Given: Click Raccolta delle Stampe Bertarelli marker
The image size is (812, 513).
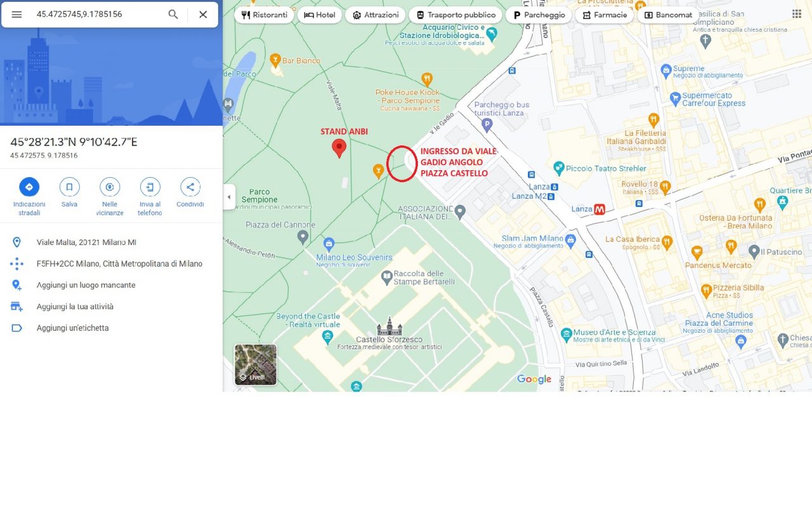Looking at the screenshot, I should (x=387, y=277).
